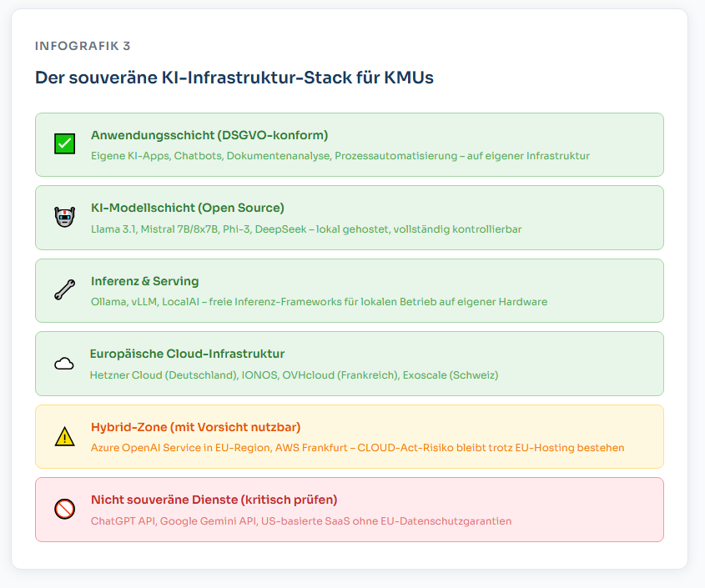
Task: Click the 'Anwendungsschicht (DSGVO-konform)' title
Action: click(x=209, y=135)
